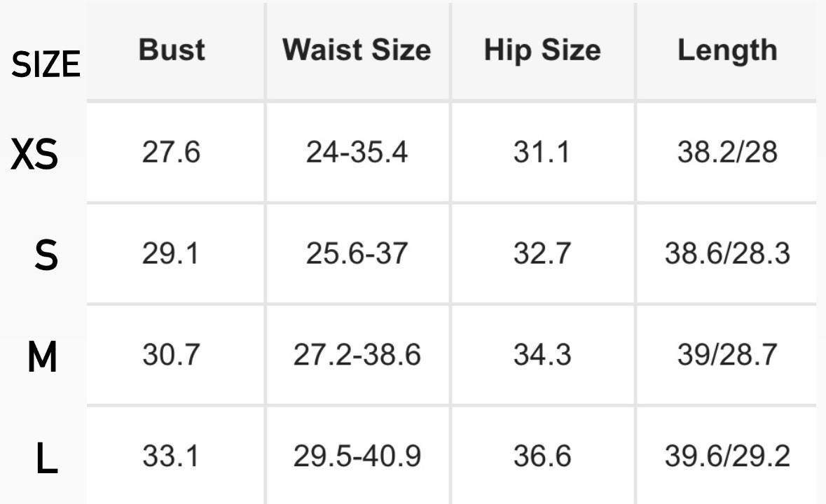
Task: Select length value 38.2/28
Action: 727,152
